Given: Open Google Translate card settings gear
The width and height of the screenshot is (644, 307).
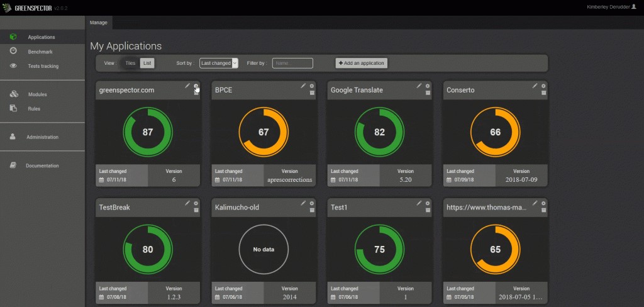Looking at the screenshot, I should coord(428,86).
